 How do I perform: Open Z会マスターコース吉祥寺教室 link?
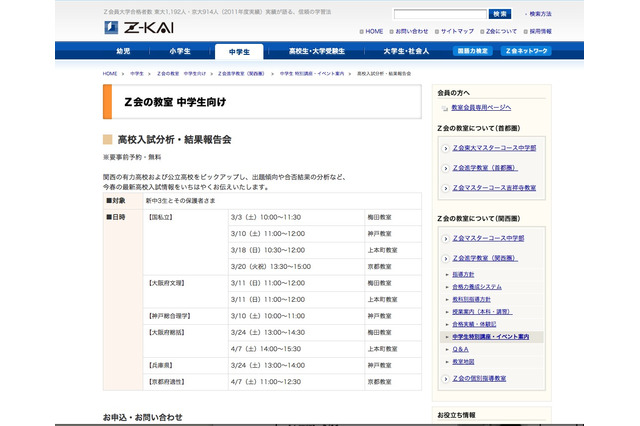click(494, 188)
